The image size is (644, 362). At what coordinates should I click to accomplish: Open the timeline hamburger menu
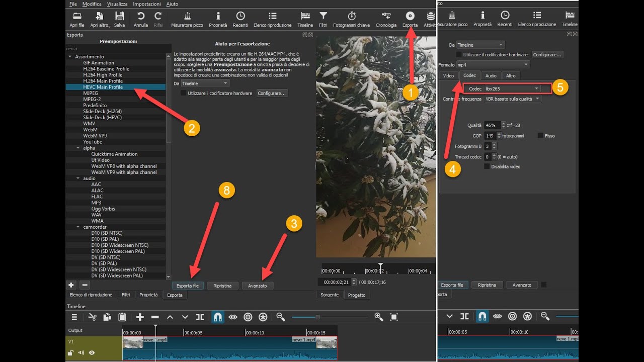[x=74, y=317]
